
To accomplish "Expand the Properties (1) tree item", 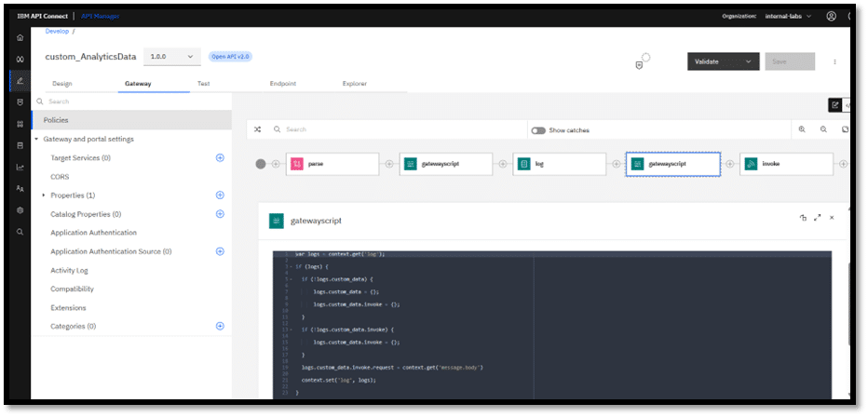I will [44, 195].
